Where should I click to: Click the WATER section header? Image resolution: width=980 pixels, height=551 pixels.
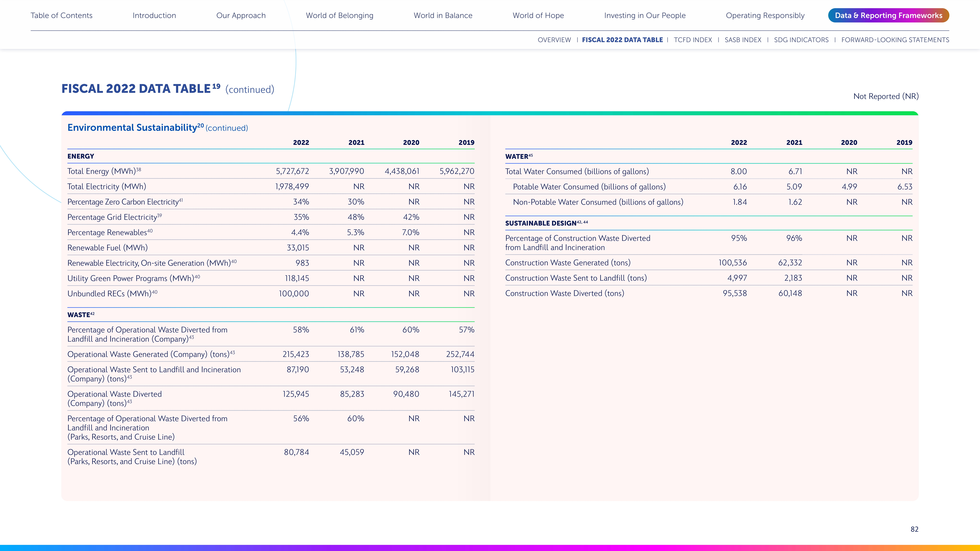pyautogui.click(x=519, y=156)
